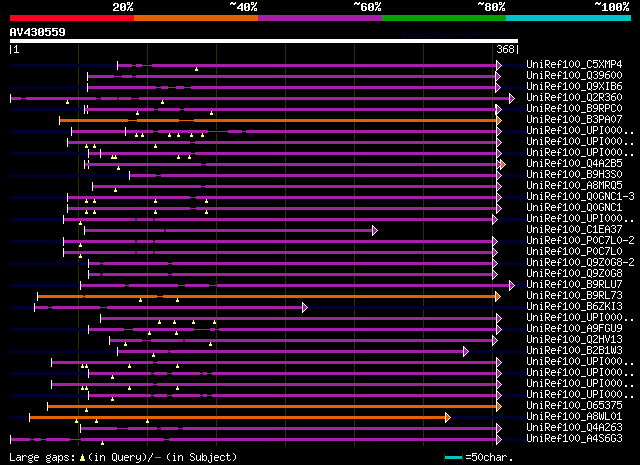640x465 pixels.
Task: Open hit UniRef100_Q39600
Action: coord(574,75)
